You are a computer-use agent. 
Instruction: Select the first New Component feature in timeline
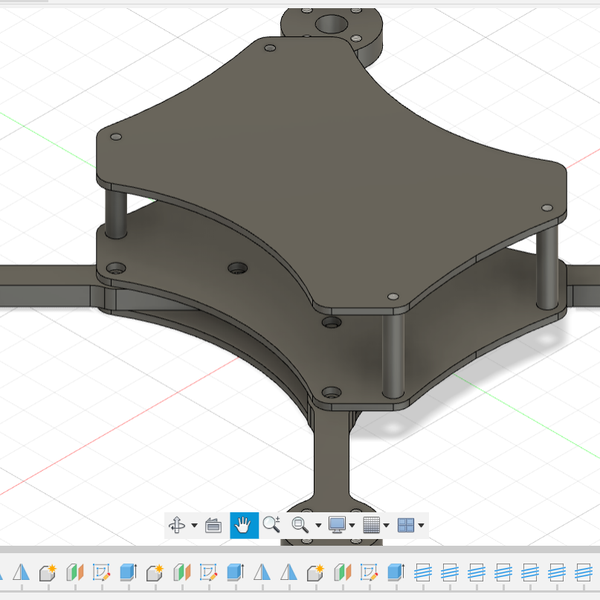(x=48, y=573)
